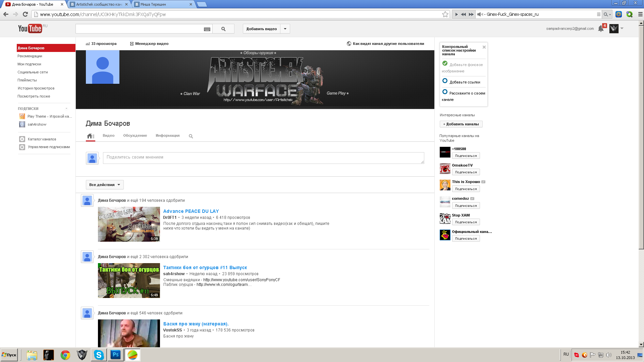644x362 pixels.
Task: Click the channel home tab icon
Action: click(x=91, y=136)
